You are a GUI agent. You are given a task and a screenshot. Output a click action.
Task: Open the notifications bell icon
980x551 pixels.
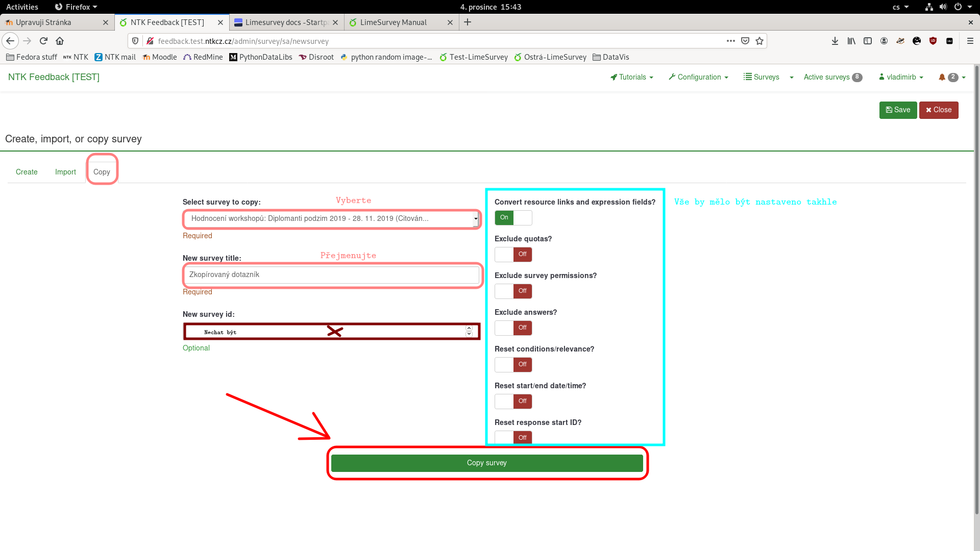pos(942,77)
